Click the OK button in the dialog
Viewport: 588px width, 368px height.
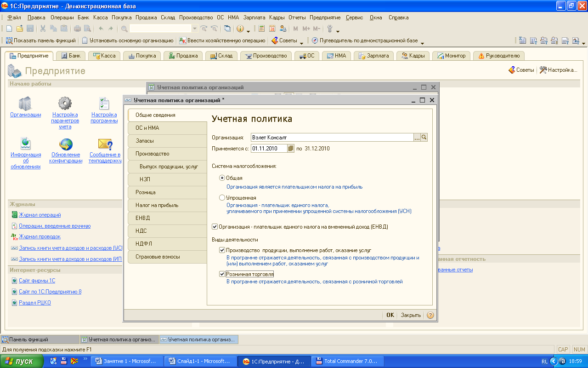click(390, 315)
